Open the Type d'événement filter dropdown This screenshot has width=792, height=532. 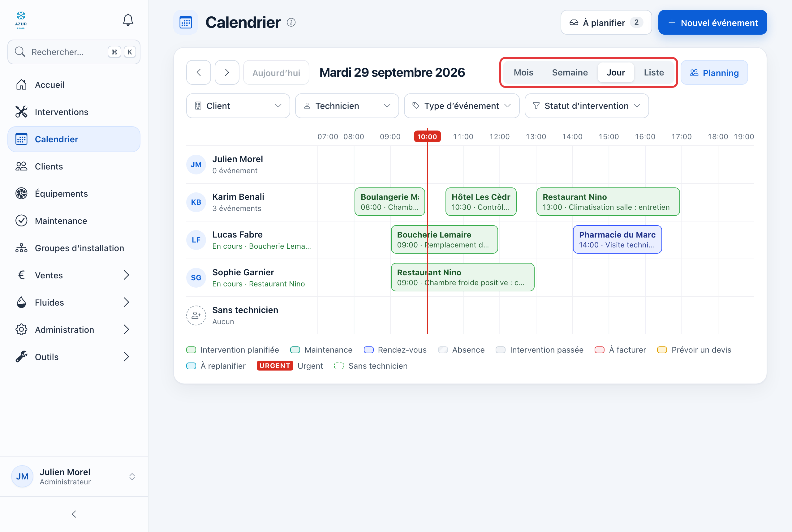pyautogui.click(x=462, y=106)
